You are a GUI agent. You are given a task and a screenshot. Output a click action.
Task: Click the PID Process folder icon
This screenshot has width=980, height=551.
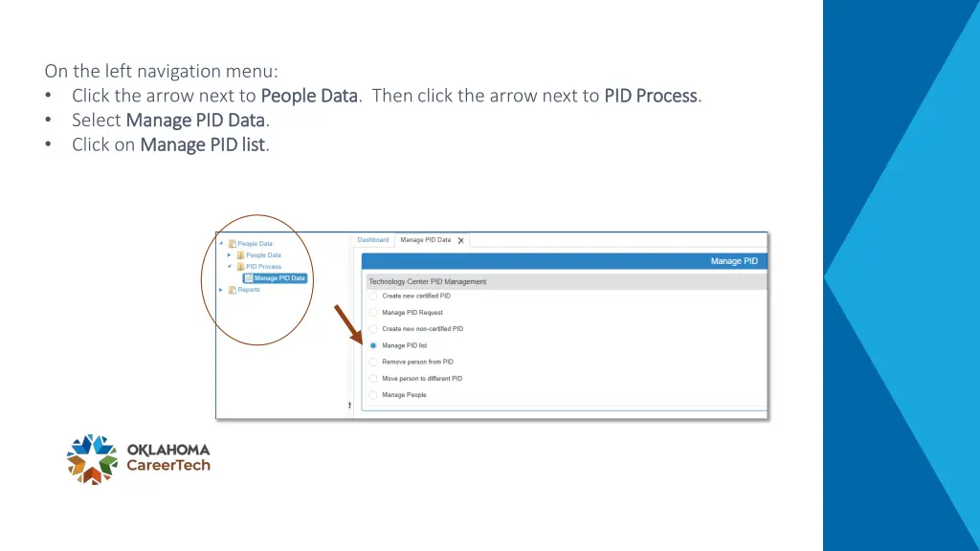(x=240, y=267)
